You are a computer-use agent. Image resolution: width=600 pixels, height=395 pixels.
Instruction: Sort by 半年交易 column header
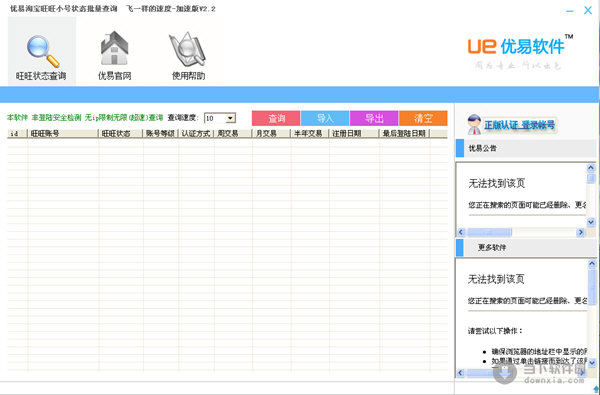tap(310, 134)
